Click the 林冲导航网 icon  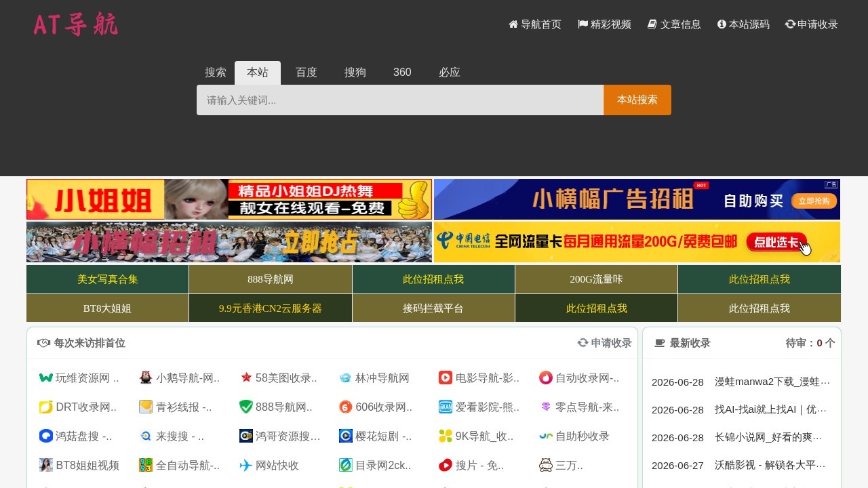(346, 378)
